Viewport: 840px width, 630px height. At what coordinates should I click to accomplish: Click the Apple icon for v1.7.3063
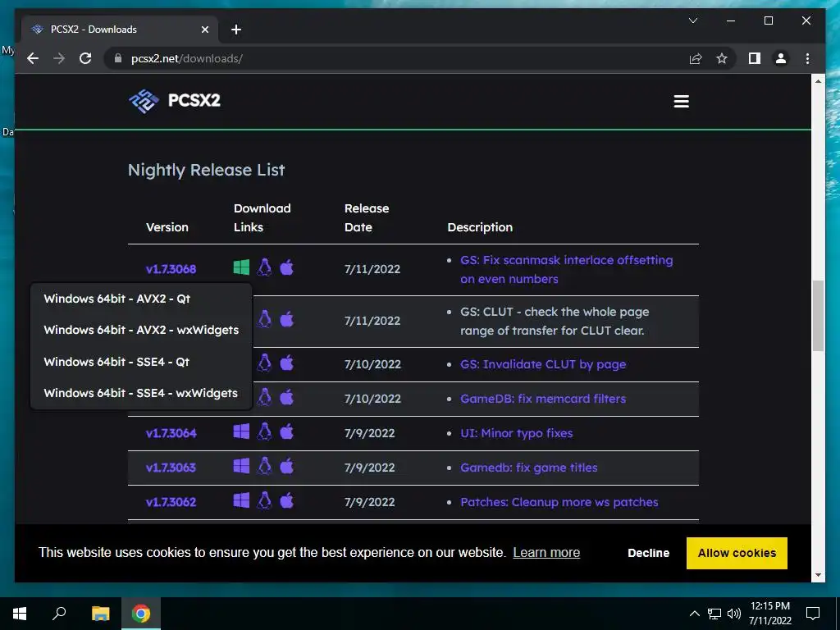[286, 466]
